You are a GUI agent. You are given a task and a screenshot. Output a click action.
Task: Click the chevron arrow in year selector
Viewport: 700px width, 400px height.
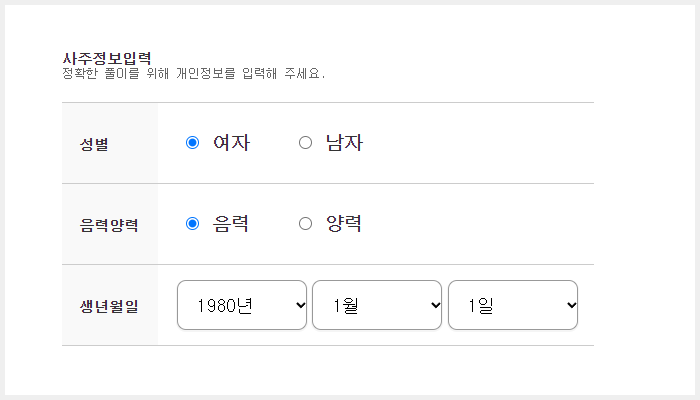(x=300, y=305)
